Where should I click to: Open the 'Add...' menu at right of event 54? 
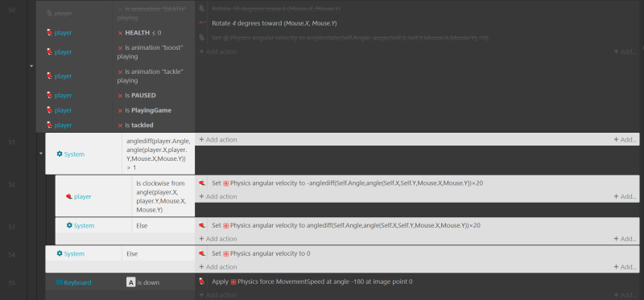click(x=625, y=267)
